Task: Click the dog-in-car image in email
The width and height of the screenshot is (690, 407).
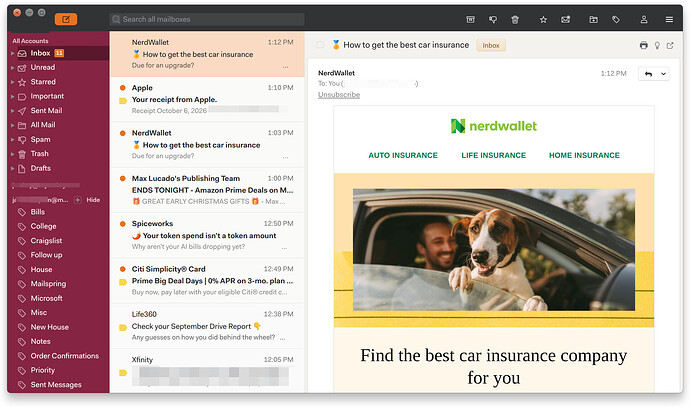Action: click(x=494, y=250)
